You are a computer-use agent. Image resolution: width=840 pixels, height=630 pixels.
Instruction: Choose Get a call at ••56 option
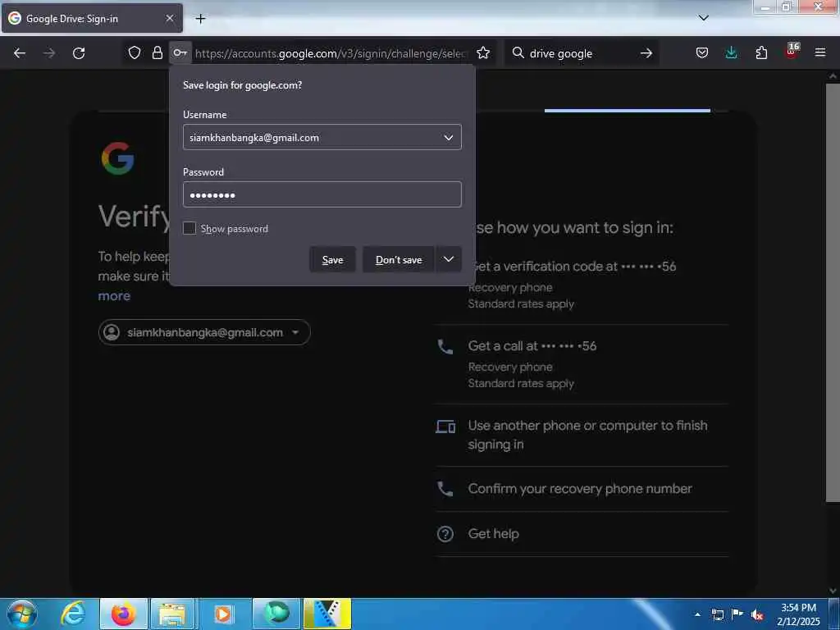pos(582,364)
